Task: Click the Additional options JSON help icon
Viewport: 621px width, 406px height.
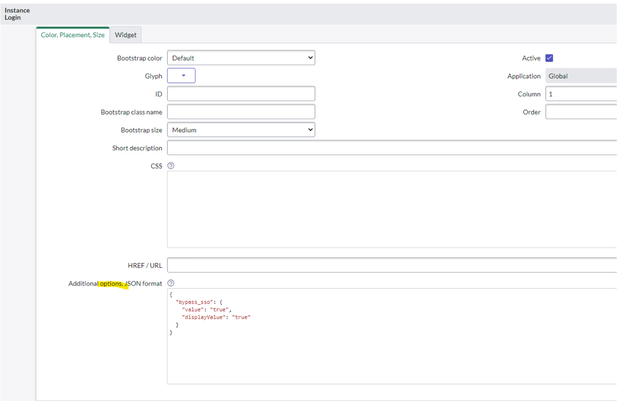Action: point(171,284)
